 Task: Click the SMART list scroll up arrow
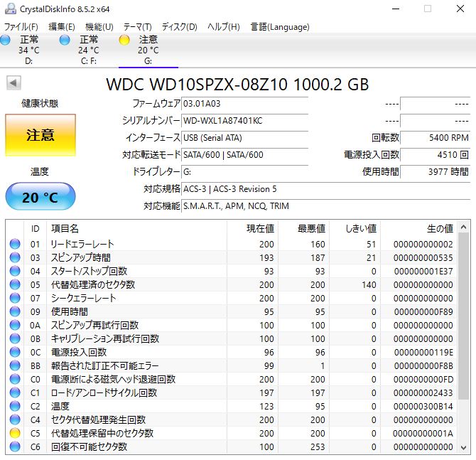tap(463, 227)
